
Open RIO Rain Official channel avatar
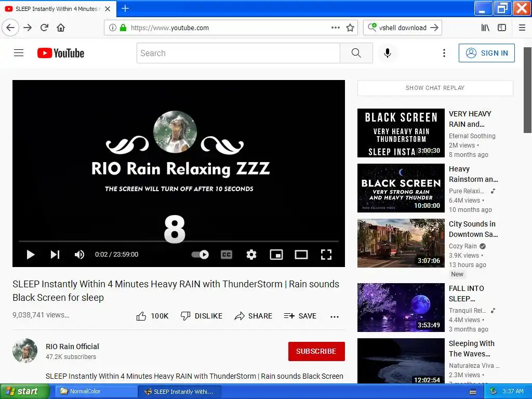25,351
